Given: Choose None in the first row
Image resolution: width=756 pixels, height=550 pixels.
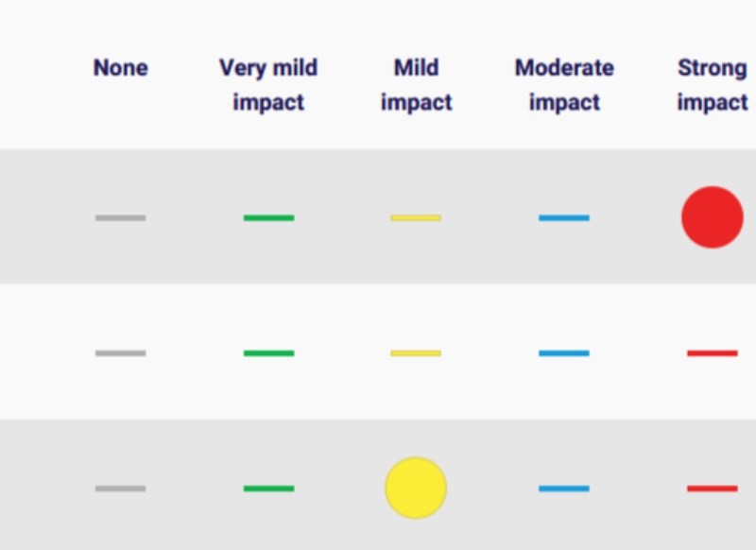Looking at the screenshot, I should point(120,217).
